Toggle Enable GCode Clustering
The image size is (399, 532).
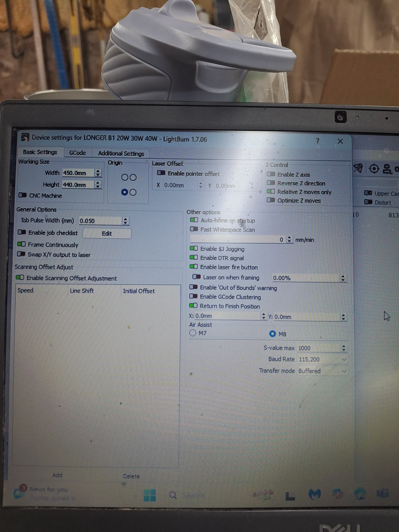[x=193, y=296]
